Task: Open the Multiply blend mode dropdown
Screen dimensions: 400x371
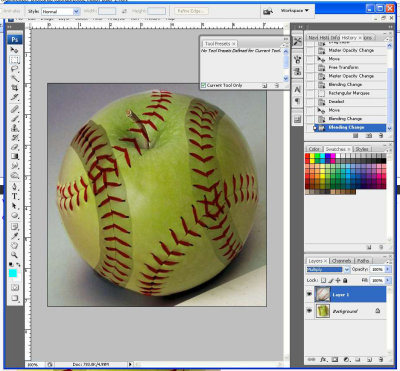Action: pyautogui.click(x=328, y=269)
